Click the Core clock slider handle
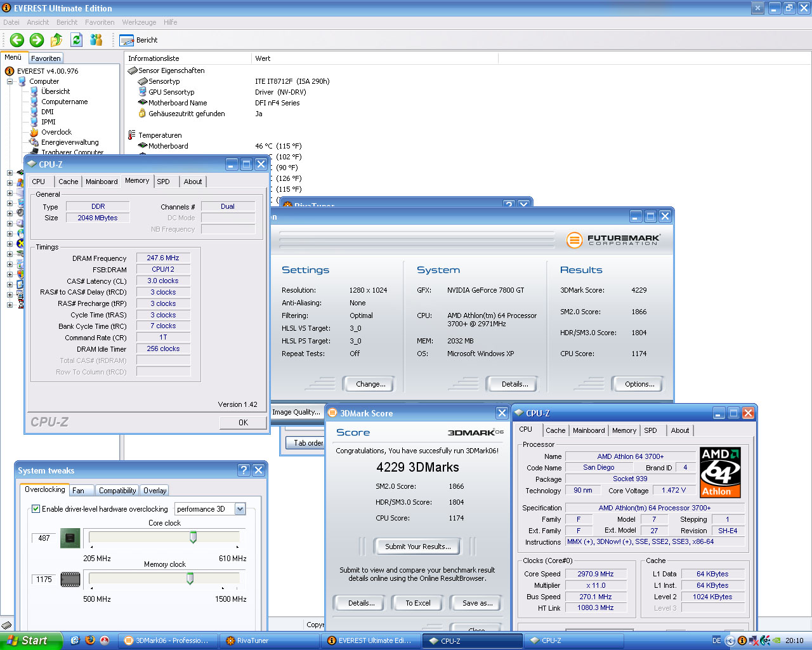This screenshot has width=812, height=650. click(193, 538)
